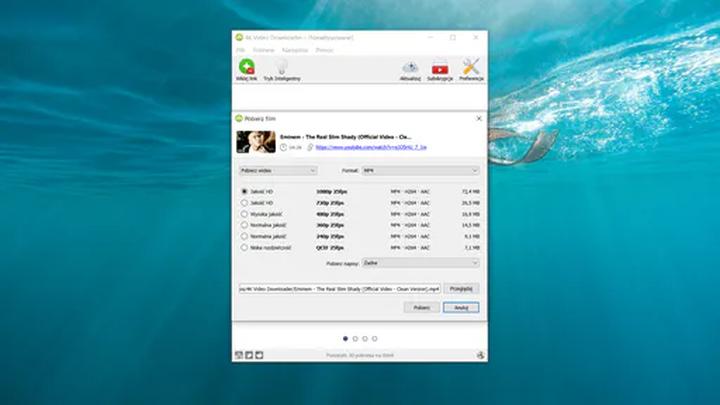Click the Aktualizuj cloud icon

coord(410,68)
